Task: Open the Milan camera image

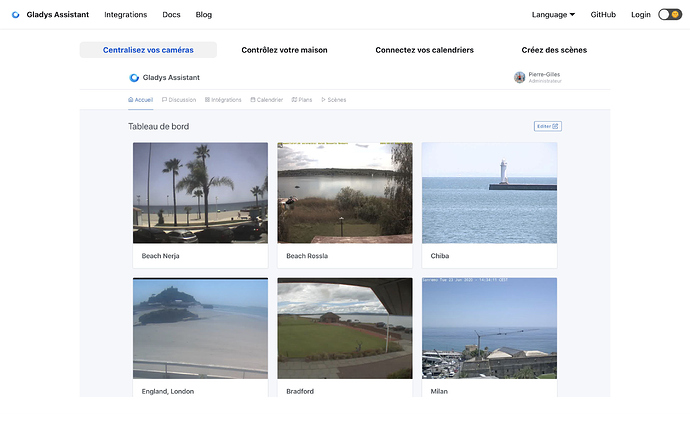Action: coord(489,328)
